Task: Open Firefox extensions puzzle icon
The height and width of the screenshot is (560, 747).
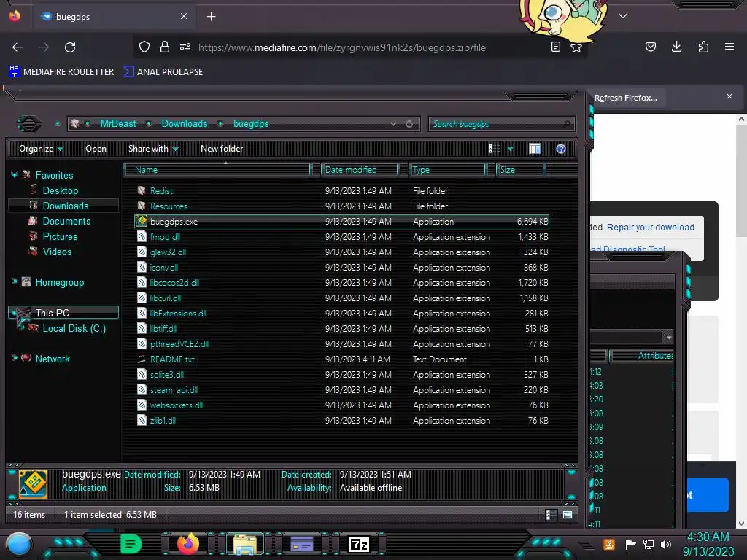Action: click(x=703, y=47)
